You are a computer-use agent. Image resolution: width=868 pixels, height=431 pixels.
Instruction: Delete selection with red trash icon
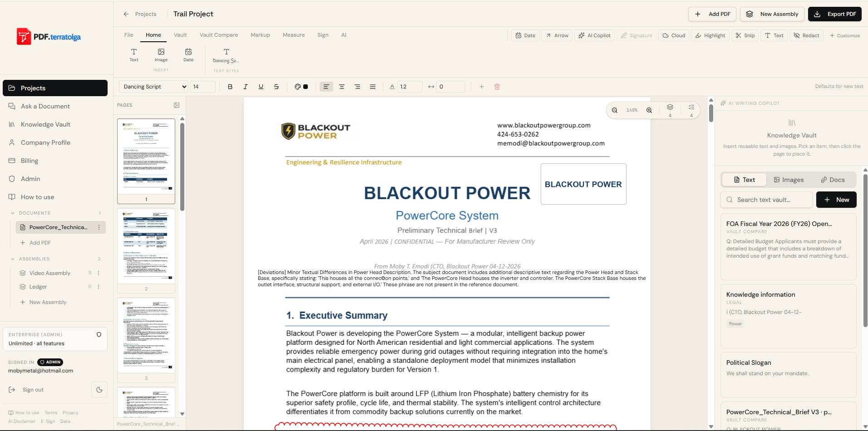coord(497,87)
